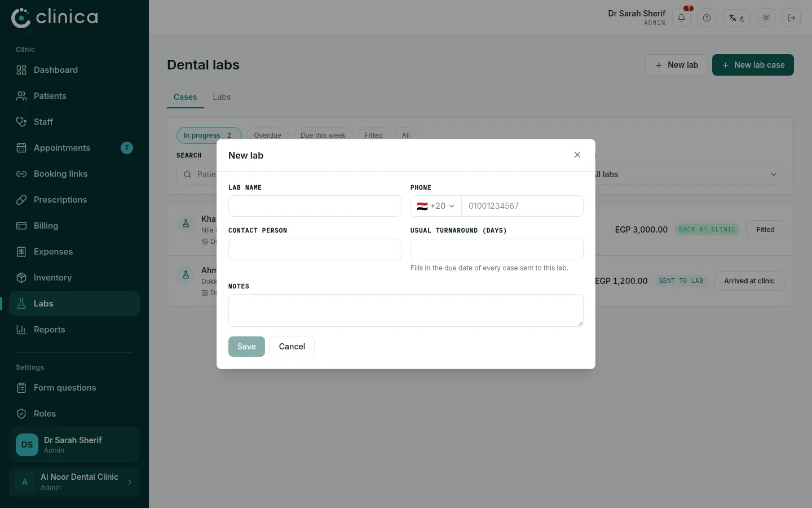The width and height of the screenshot is (812, 508).
Task: Toggle light theme sun icon
Action: (x=766, y=18)
